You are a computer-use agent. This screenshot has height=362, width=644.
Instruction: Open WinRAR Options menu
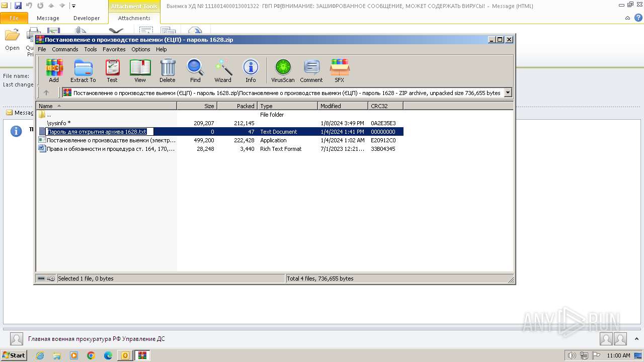click(x=141, y=49)
